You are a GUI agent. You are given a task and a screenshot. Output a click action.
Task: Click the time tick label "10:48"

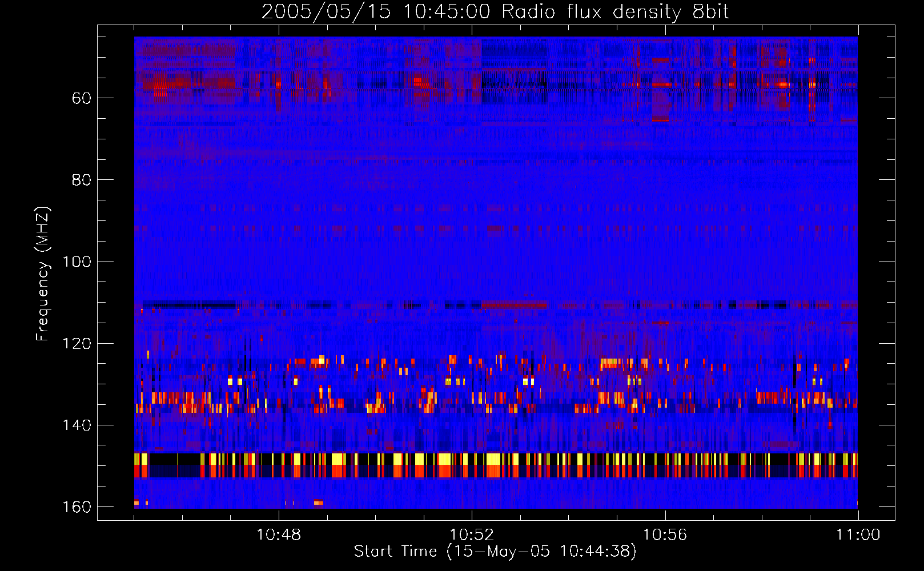coord(279,535)
